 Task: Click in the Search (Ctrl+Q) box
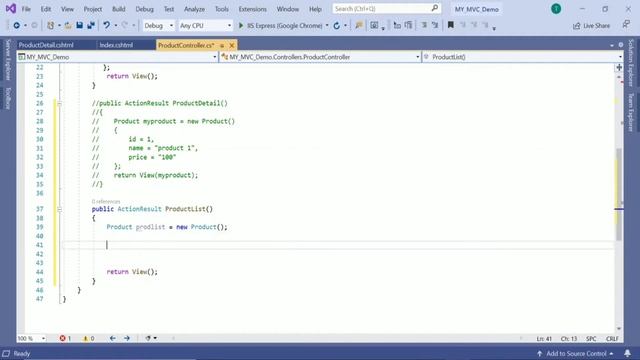point(386,9)
